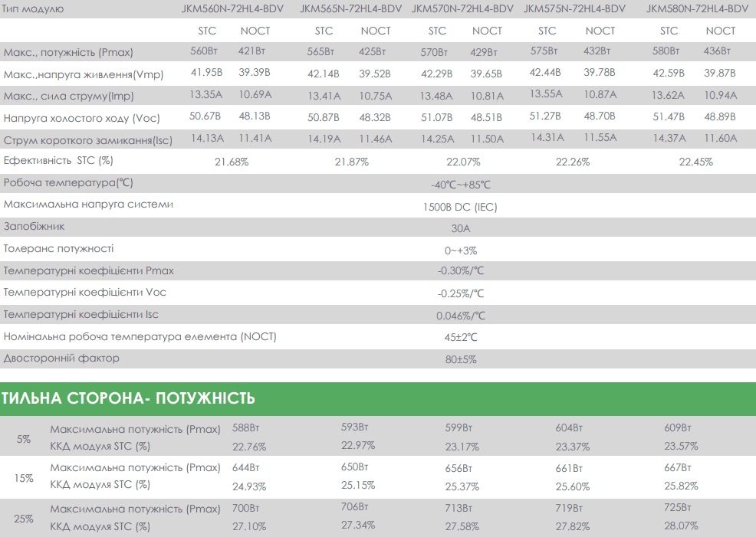Select the 22.45% STC efficiency value
The width and height of the screenshot is (756, 537).
(x=695, y=162)
